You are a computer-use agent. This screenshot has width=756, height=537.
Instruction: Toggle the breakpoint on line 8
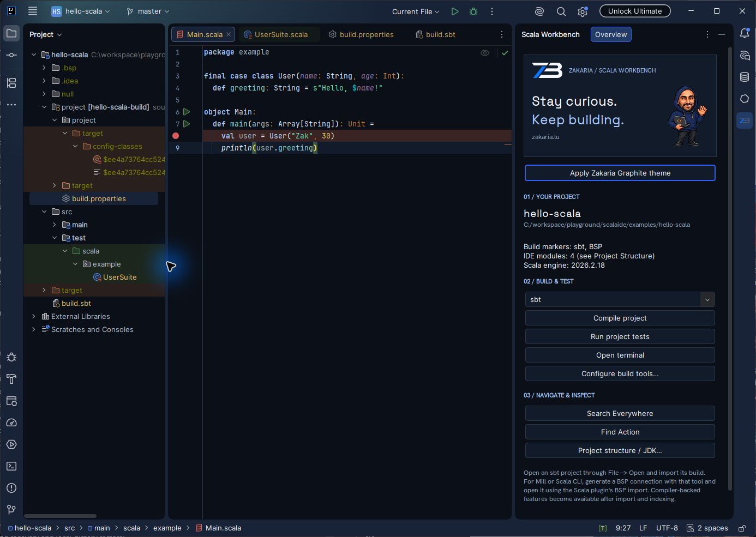click(176, 136)
